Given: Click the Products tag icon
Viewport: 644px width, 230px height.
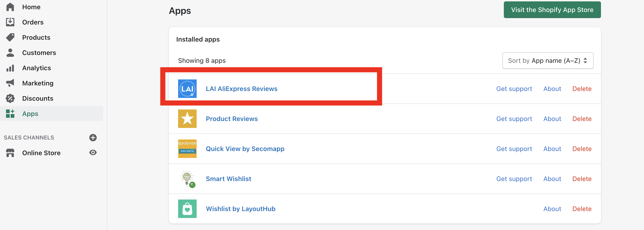Looking at the screenshot, I should tap(10, 37).
